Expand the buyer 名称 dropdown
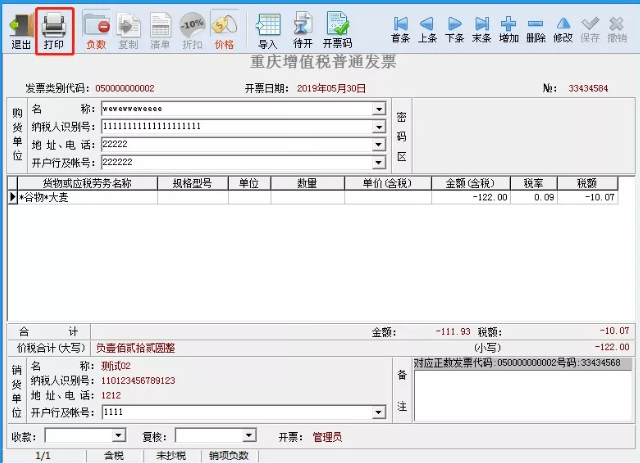 click(x=379, y=109)
